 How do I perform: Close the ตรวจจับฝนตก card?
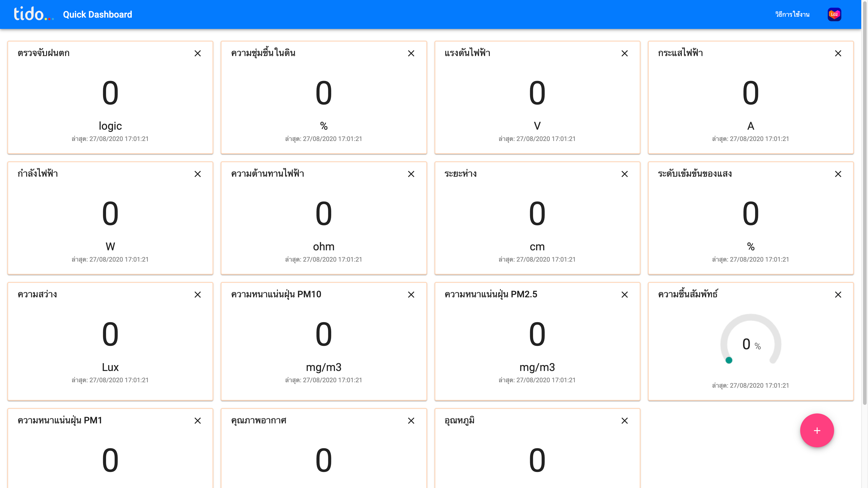198,53
